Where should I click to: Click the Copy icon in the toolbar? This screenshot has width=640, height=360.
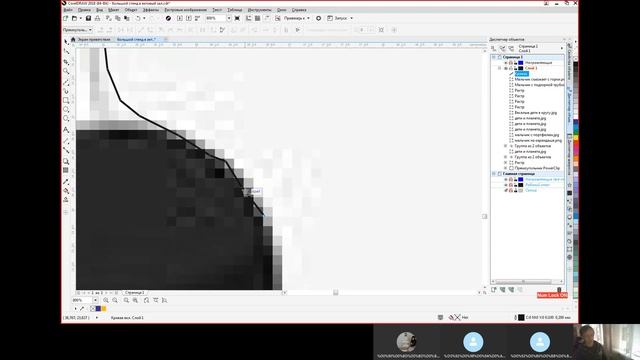[118, 18]
